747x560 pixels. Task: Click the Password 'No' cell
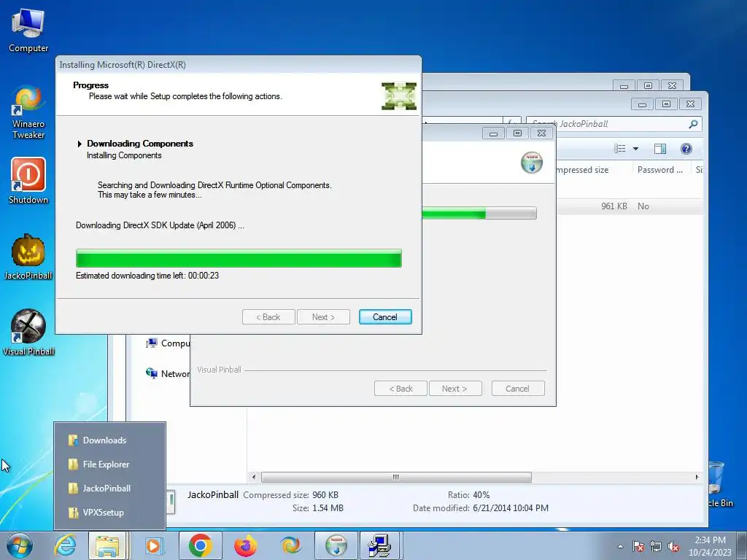[643, 206]
